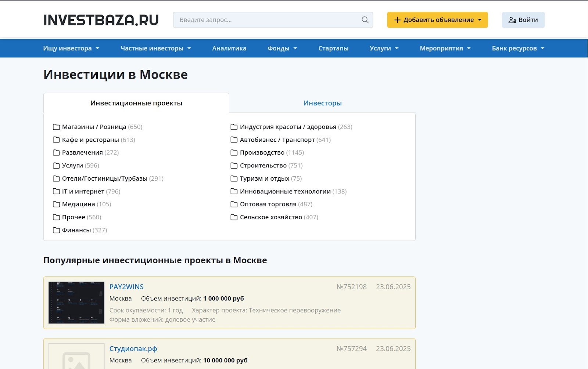Viewport: 588px width, 369px height.
Task: Focus the Введите запрос search field
Action: tap(273, 20)
